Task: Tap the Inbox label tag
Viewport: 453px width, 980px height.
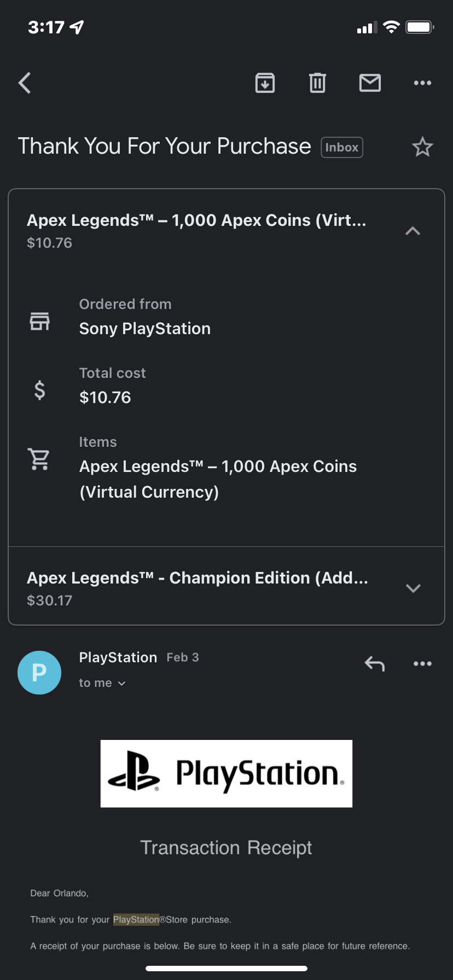Action: 341,147
